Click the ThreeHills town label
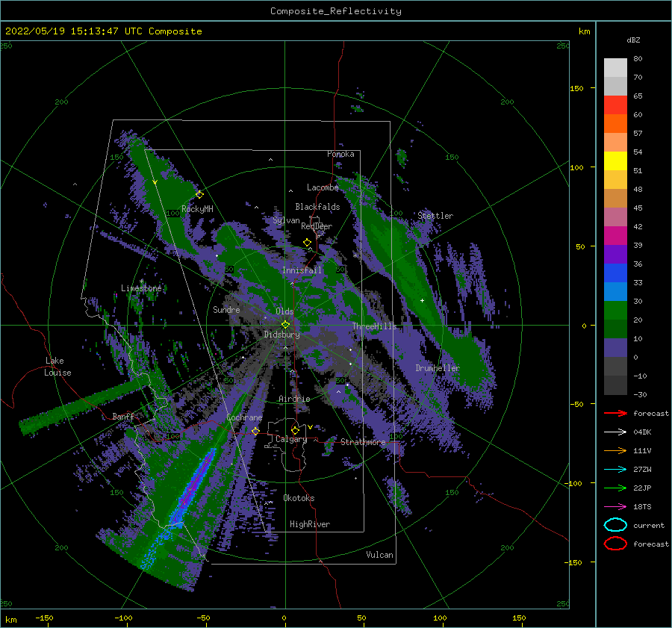Viewport: 672px width, 628px height. point(375,326)
